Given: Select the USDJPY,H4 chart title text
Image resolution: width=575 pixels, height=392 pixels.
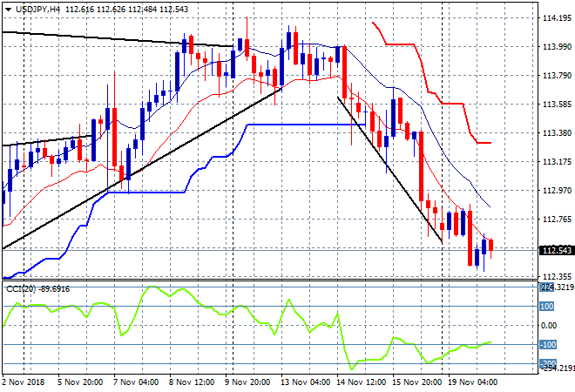Looking at the screenshot, I should [x=37, y=10].
